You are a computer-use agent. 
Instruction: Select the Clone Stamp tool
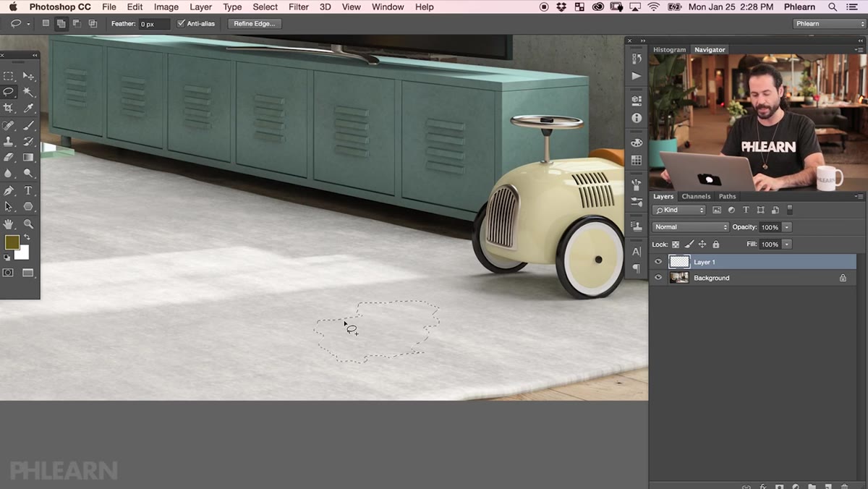9,142
